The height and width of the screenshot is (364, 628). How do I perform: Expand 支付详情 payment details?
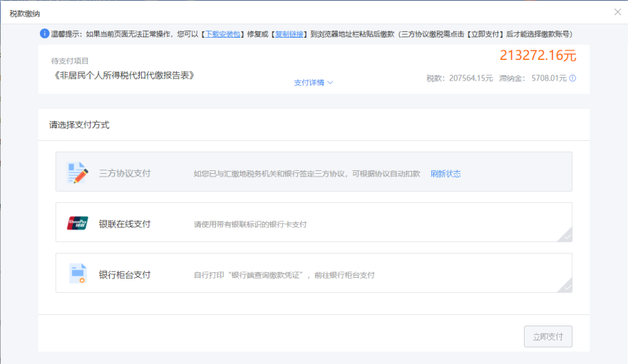click(x=314, y=83)
